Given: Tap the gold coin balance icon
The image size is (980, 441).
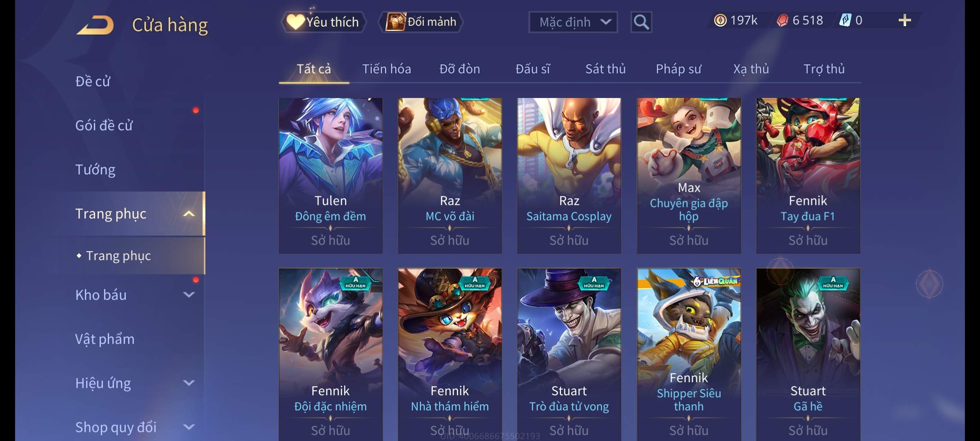Looking at the screenshot, I should 720,20.
